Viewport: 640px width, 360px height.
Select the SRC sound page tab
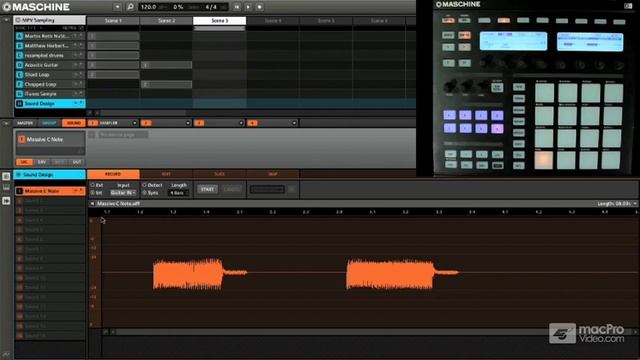coord(24,162)
